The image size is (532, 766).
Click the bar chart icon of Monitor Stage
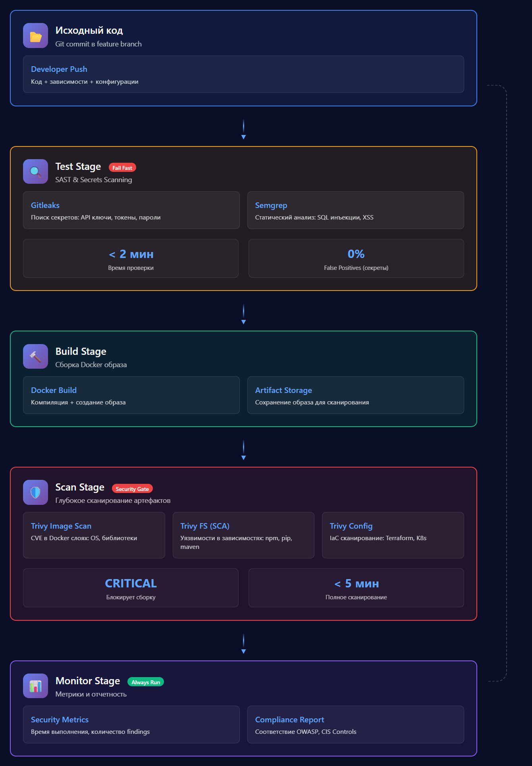click(x=35, y=686)
